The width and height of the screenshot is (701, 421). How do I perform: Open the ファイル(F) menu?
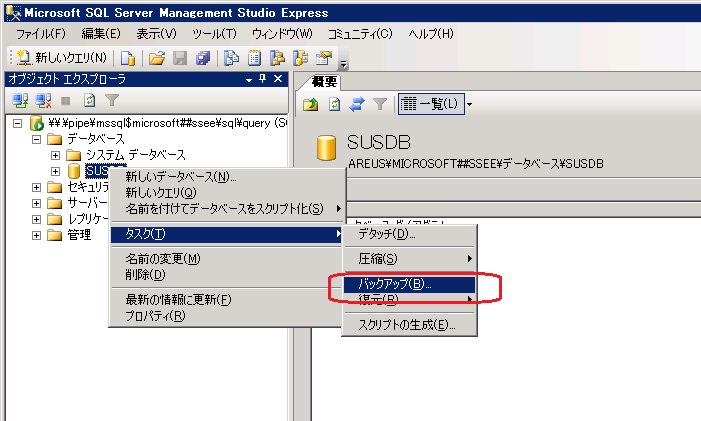[41, 34]
